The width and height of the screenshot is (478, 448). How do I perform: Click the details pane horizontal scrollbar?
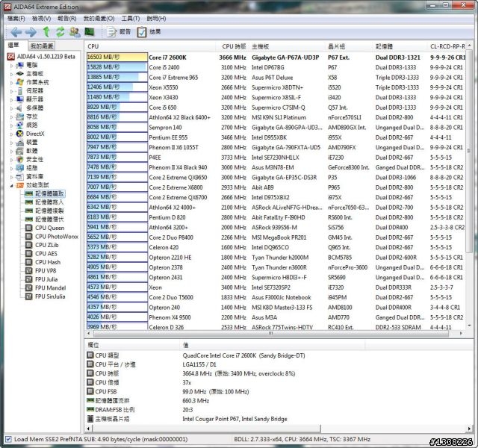point(206,428)
